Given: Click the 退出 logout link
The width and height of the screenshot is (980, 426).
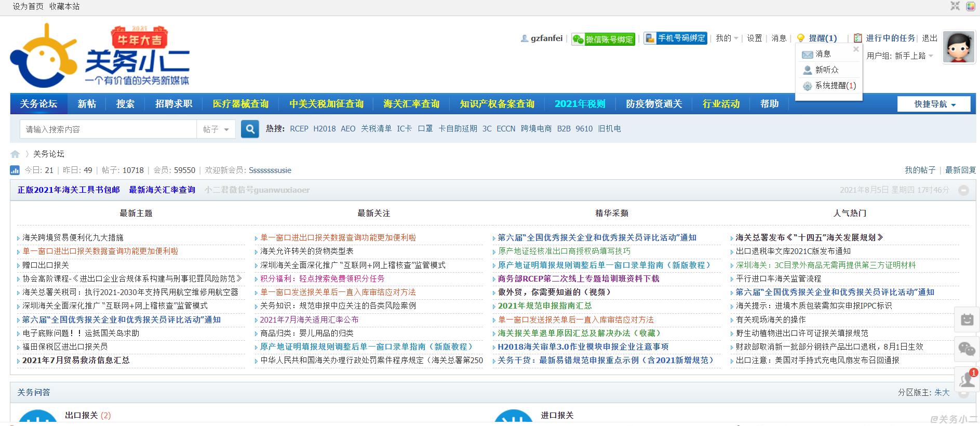Looking at the screenshot, I should [x=930, y=38].
